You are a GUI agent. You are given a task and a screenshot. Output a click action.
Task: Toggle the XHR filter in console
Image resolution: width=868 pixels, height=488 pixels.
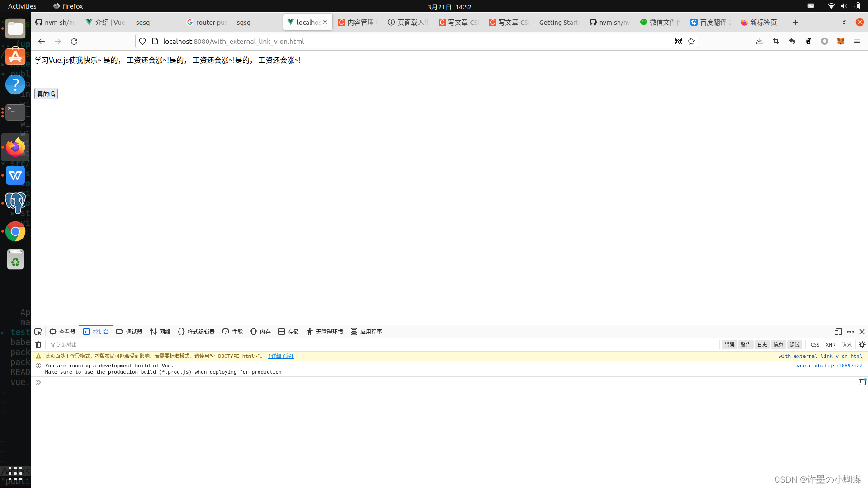[830, 345]
